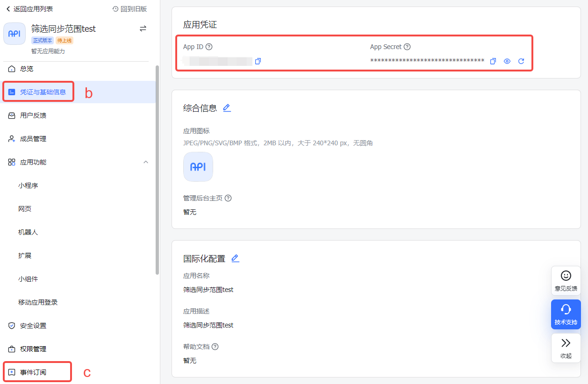The image size is (588, 384).
Task: Open help tooltip next to App Secret
Action: tap(407, 47)
